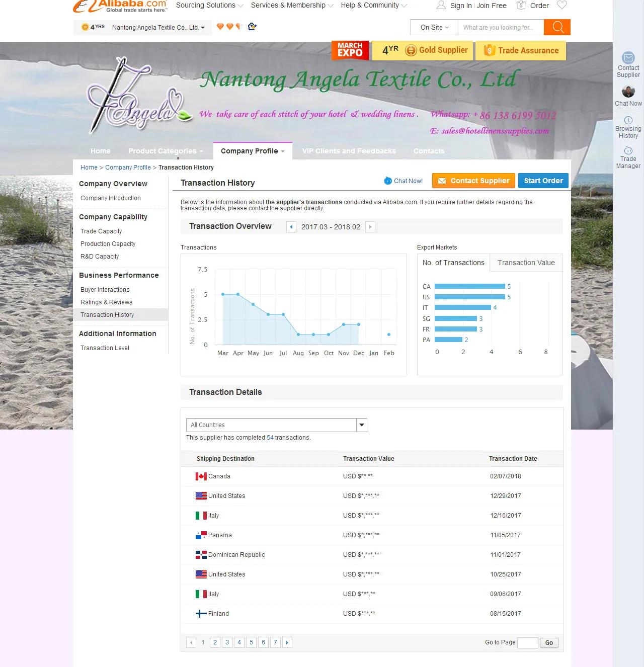Open Contact Supplier envelope icon in sidebar
Screen dimensions: 644x667
pos(628,57)
